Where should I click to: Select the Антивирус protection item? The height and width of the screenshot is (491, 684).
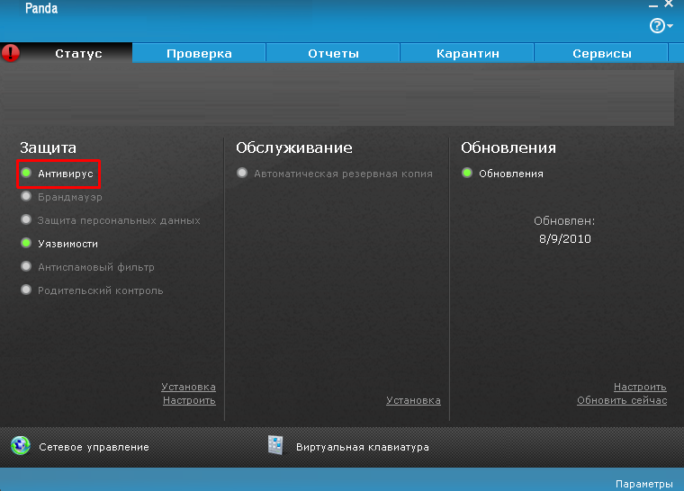[65, 174]
